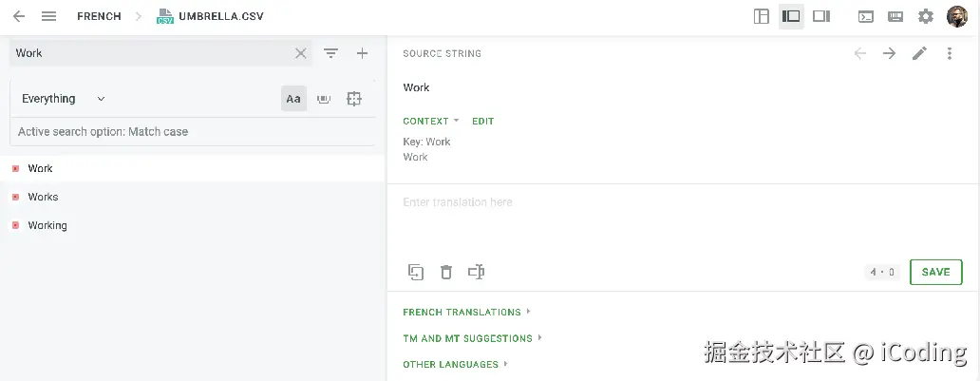Open the string filter options
The width and height of the screenshot is (980, 381).
(330, 53)
